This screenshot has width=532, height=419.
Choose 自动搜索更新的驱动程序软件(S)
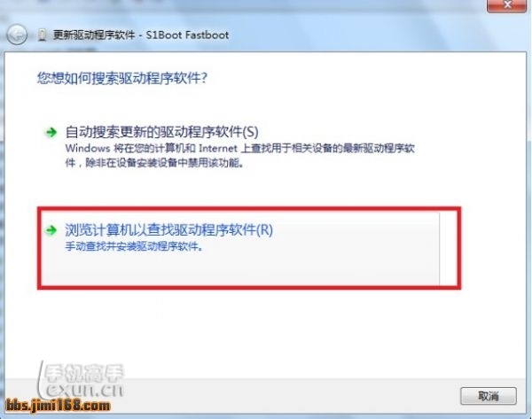(x=161, y=132)
